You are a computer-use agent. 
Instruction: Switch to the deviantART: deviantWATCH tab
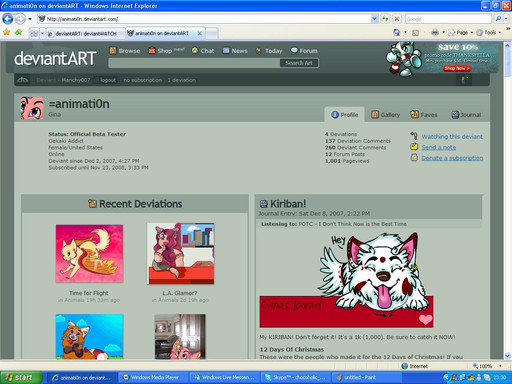pyautogui.click(x=85, y=33)
